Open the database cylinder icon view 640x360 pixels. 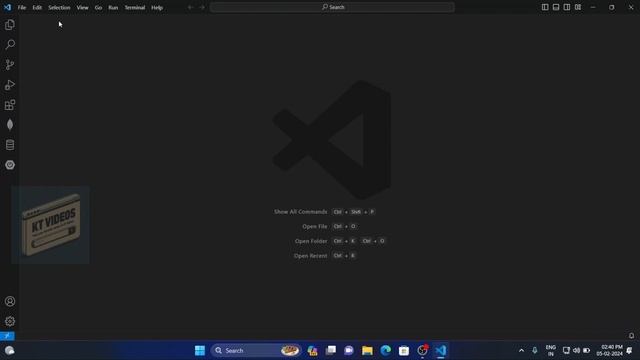point(10,144)
